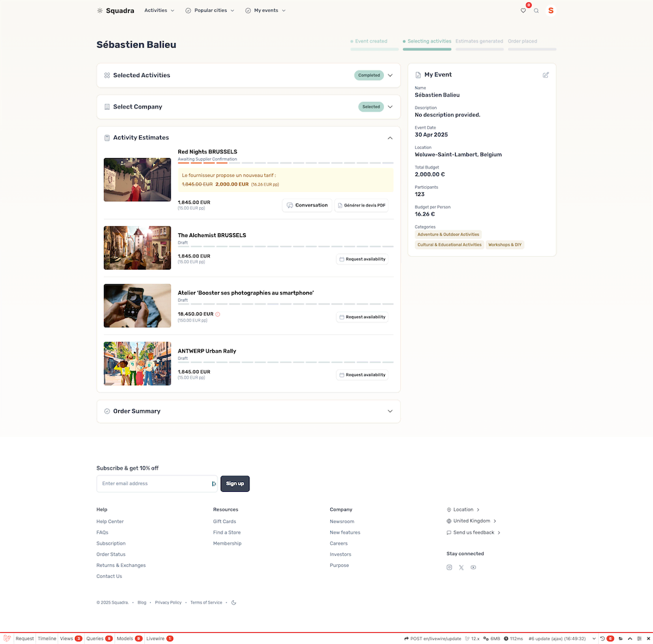Click the Selecting activities progress step

pos(427,40)
